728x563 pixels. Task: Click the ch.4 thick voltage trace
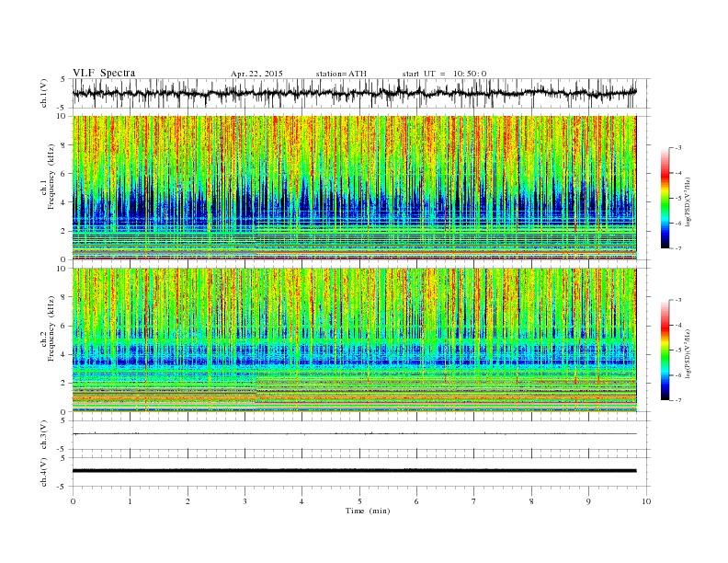354,471
